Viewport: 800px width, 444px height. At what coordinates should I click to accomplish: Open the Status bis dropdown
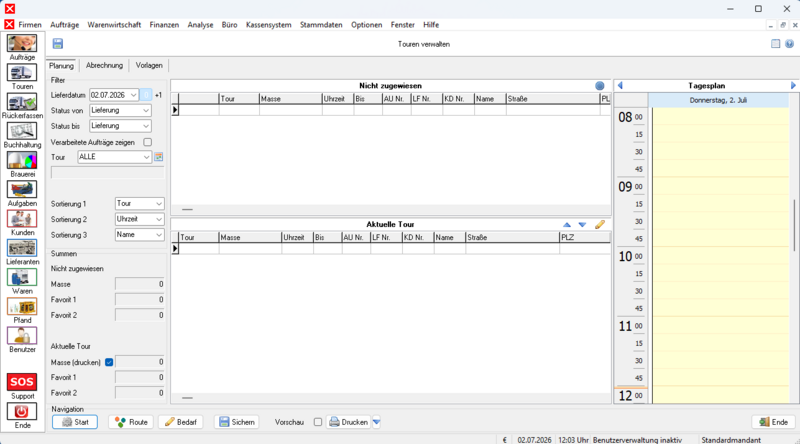click(146, 126)
